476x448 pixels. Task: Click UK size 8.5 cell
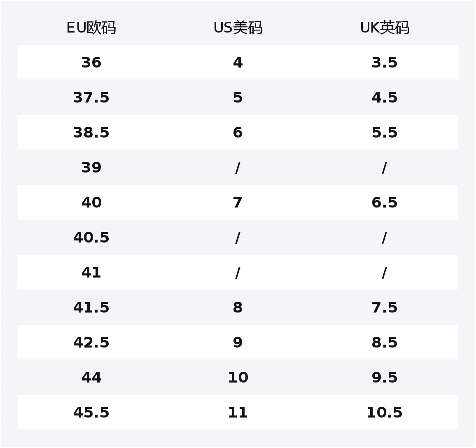(385, 342)
